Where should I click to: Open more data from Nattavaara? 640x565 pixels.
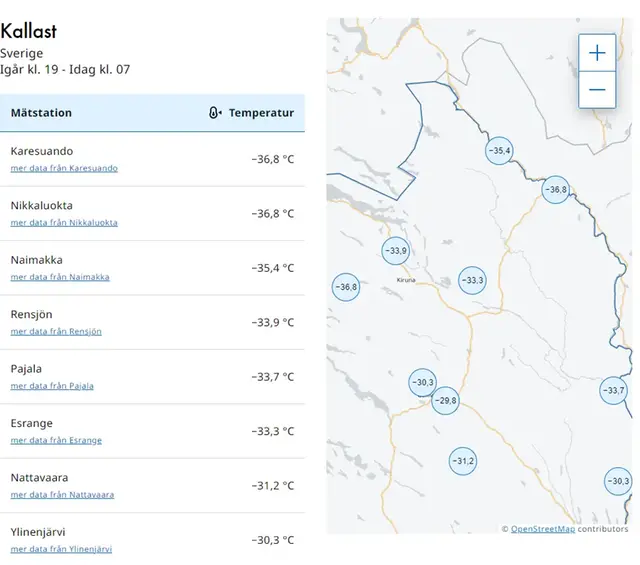point(62,495)
